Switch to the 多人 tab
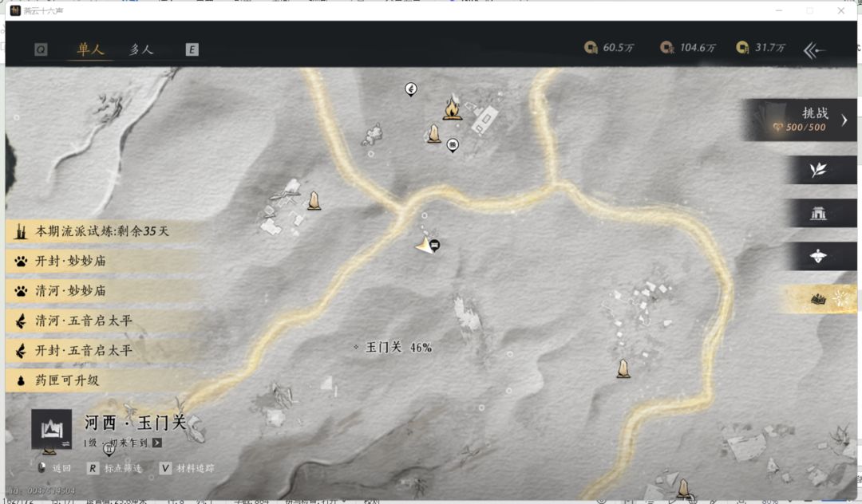 click(x=141, y=49)
